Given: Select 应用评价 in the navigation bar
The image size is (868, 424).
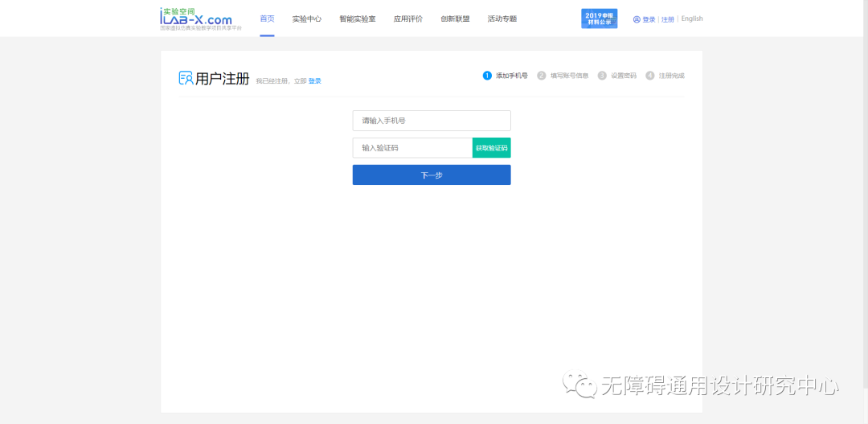Looking at the screenshot, I should pyautogui.click(x=407, y=19).
